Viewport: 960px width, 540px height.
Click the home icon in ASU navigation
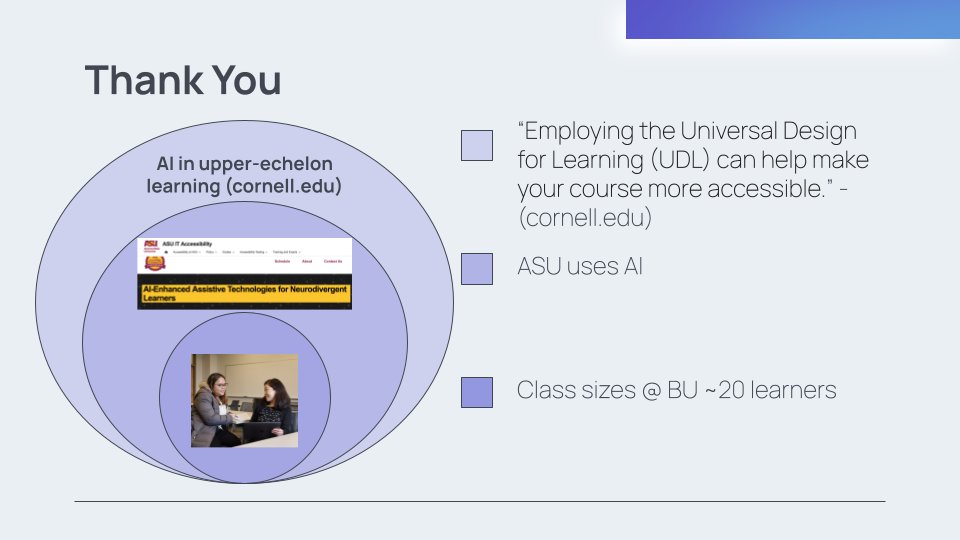166,252
